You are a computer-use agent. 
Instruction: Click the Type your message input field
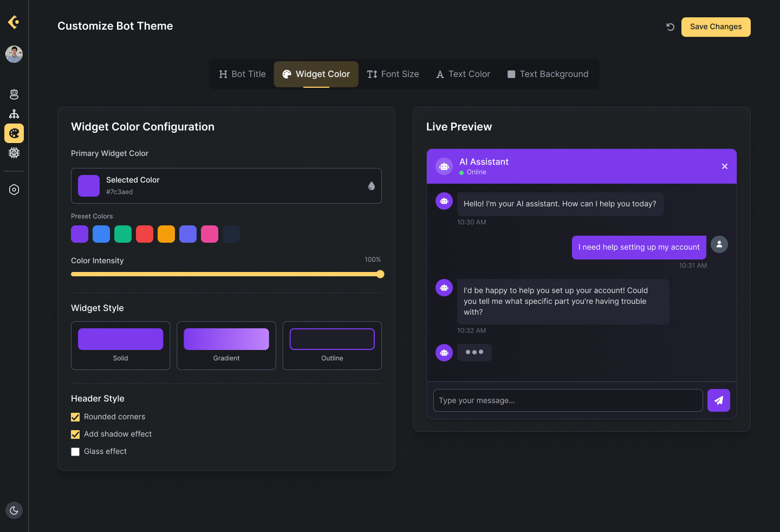pyautogui.click(x=568, y=400)
